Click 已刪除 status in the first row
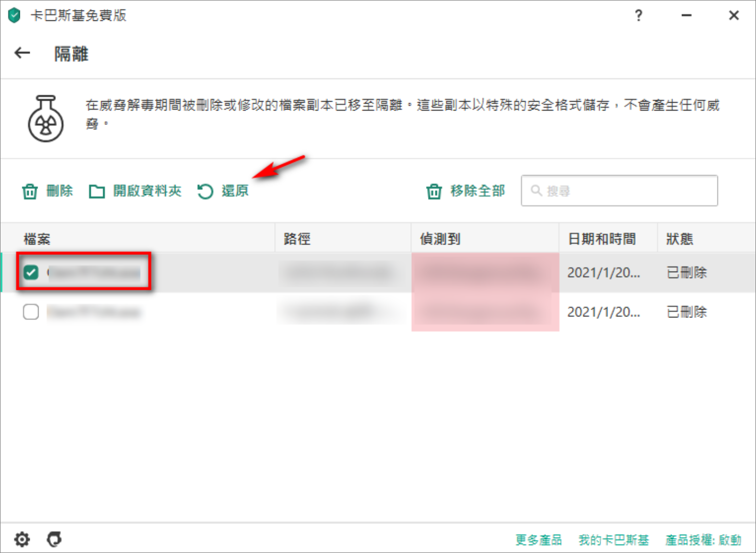 [x=687, y=273]
